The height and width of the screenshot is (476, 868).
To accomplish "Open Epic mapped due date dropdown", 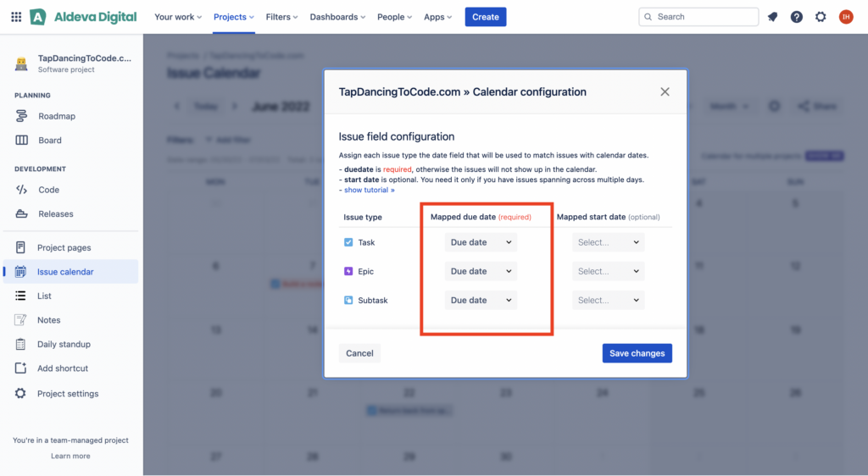I will (481, 271).
